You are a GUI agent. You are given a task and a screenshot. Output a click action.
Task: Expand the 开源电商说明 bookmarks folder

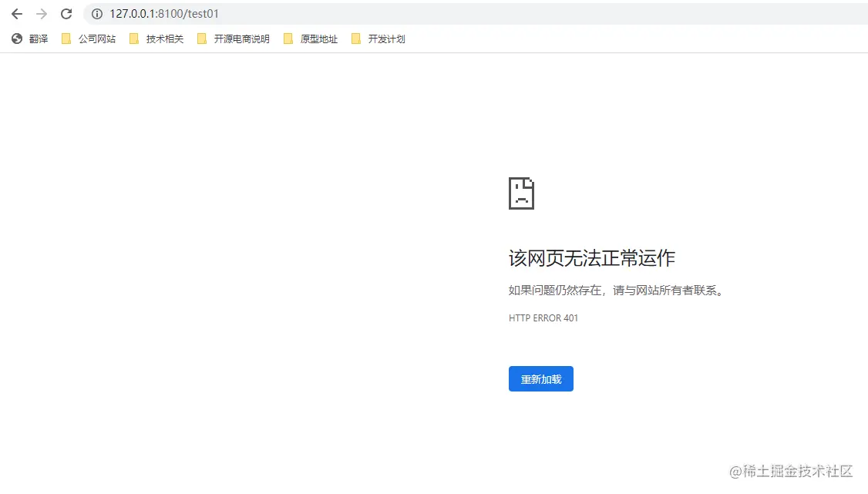coord(233,38)
